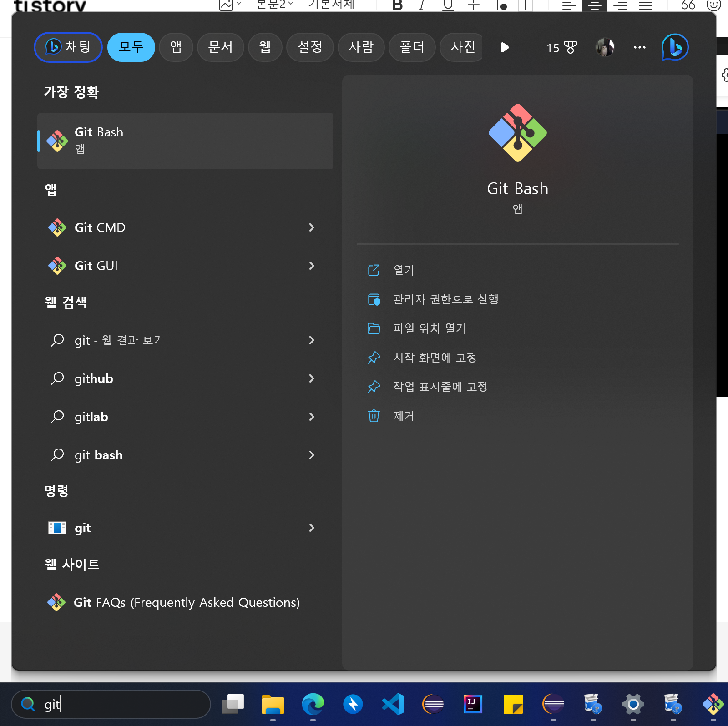Click 파일 위치 열기
The width and height of the screenshot is (728, 726).
pyautogui.click(x=518, y=328)
